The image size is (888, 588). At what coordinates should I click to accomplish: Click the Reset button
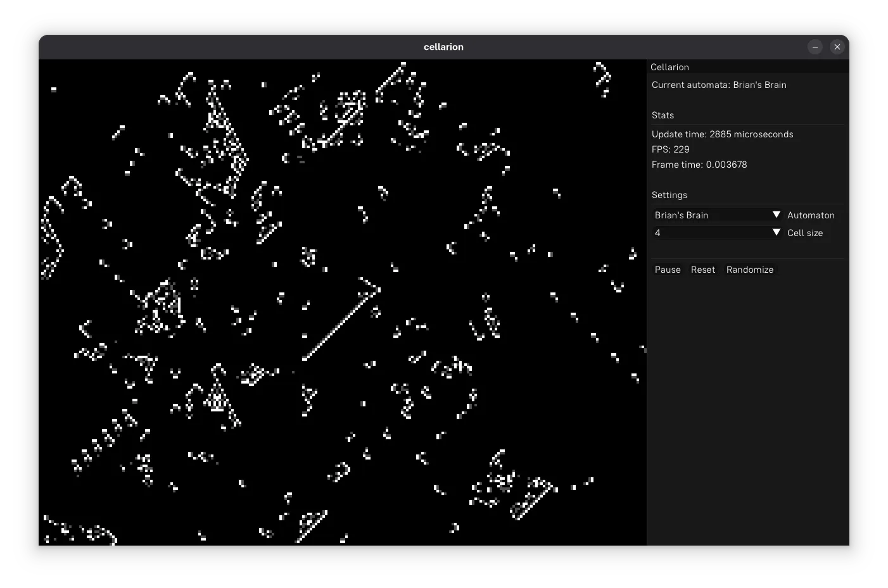[703, 270]
